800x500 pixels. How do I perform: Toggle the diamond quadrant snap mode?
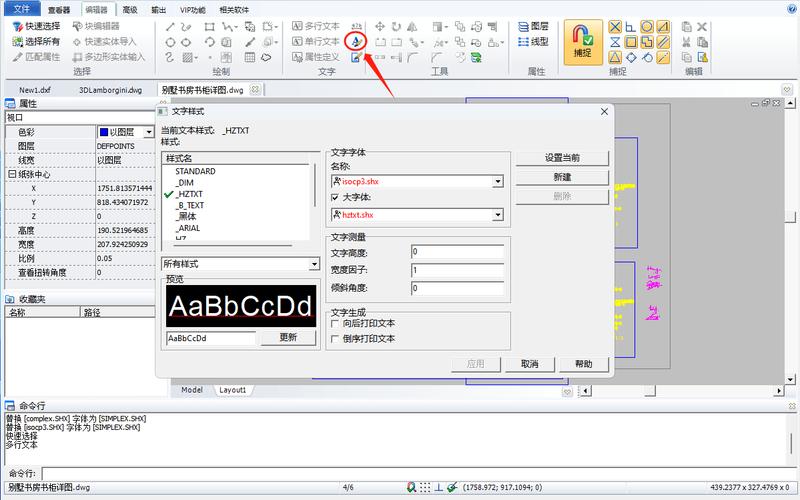(631, 57)
